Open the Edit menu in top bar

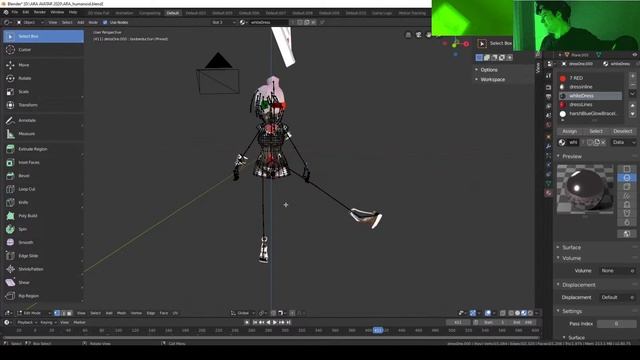(x=26, y=12)
